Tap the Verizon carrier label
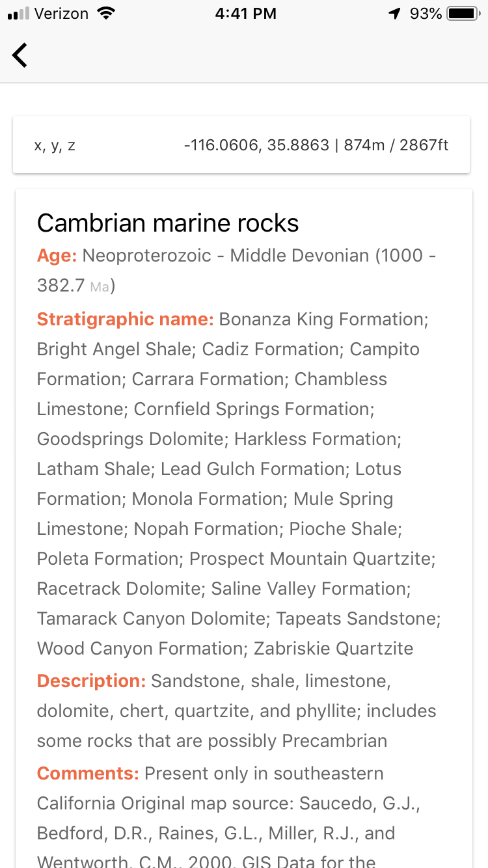 coord(62,14)
